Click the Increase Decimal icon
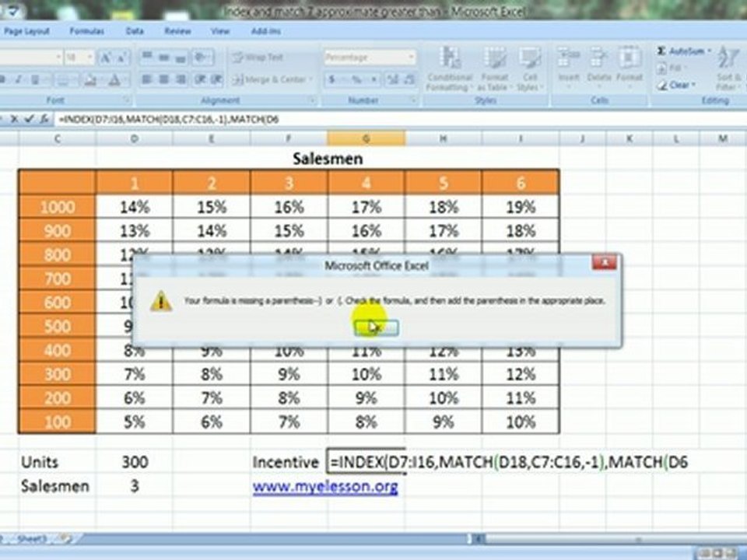This screenshot has width=747, height=560. coord(392,79)
